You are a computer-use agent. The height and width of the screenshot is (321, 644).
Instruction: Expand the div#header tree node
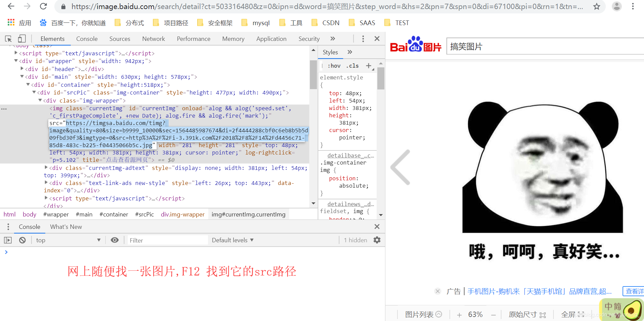tap(22, 69)
